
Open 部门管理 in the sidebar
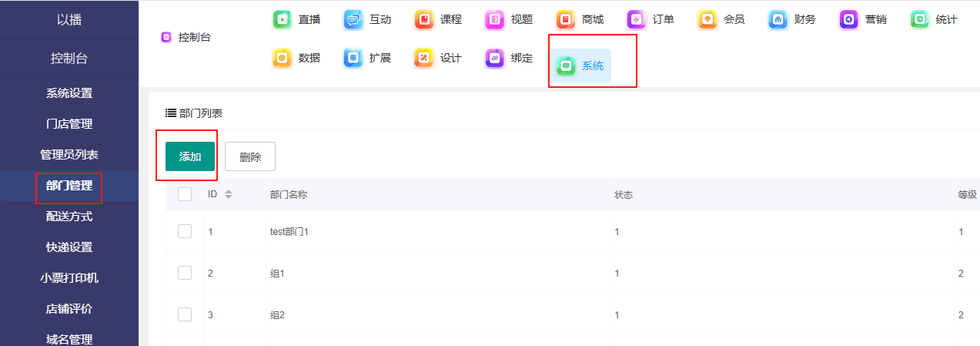(x=69, y=186)
